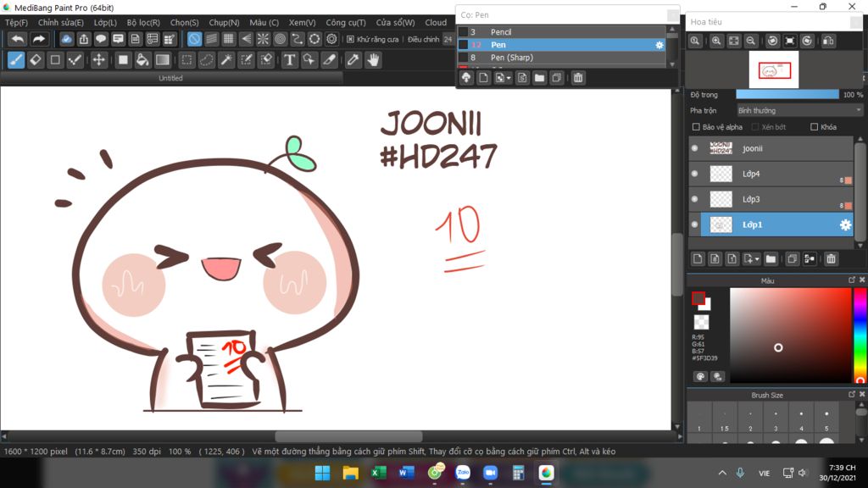Select the Move tool
Image resolution: width=868 pixels, height=488 pixels.
coord(98,60)
